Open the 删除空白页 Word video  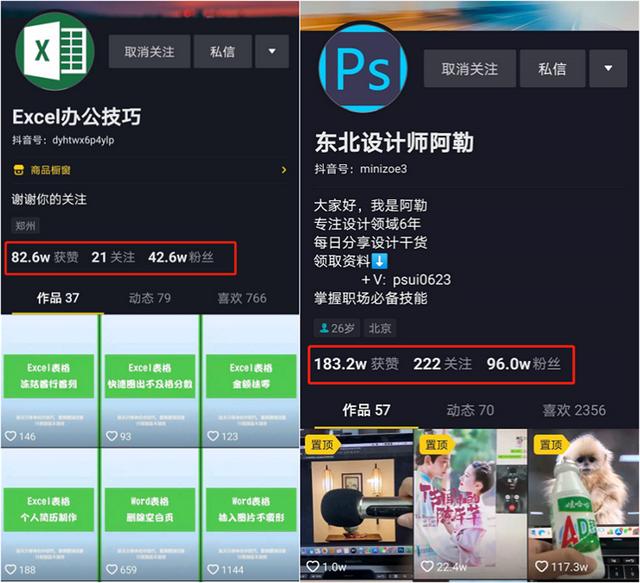pos(150,514)
